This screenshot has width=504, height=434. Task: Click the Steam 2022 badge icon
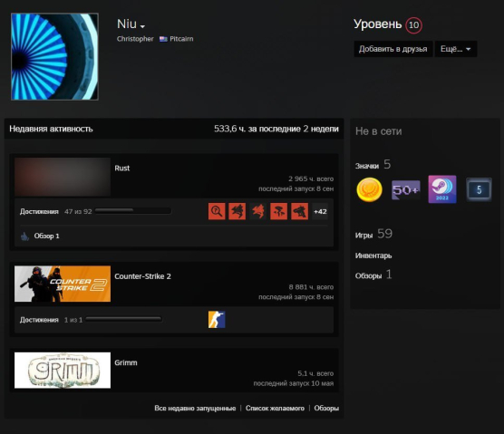pyautogui.click(x=442, y=189)
